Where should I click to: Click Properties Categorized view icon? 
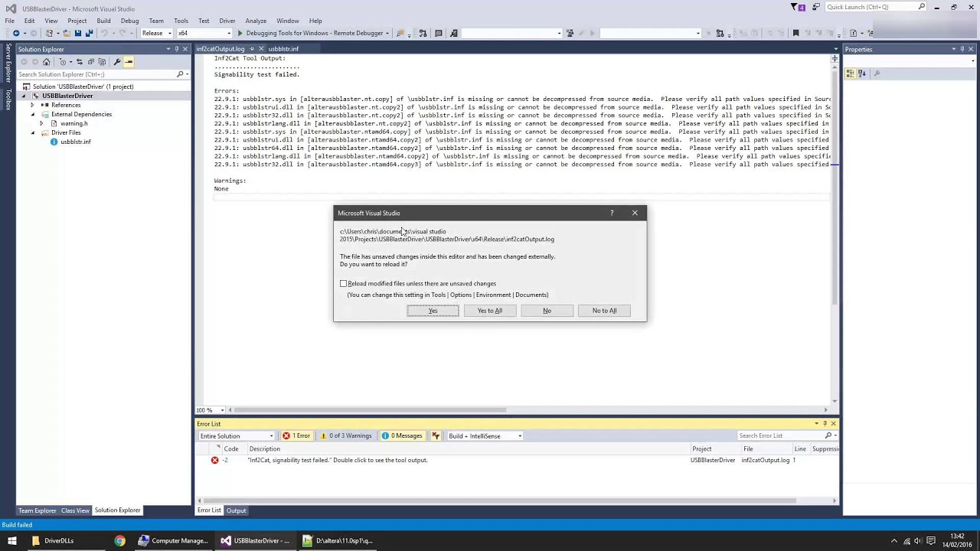[x=850, y=74]
